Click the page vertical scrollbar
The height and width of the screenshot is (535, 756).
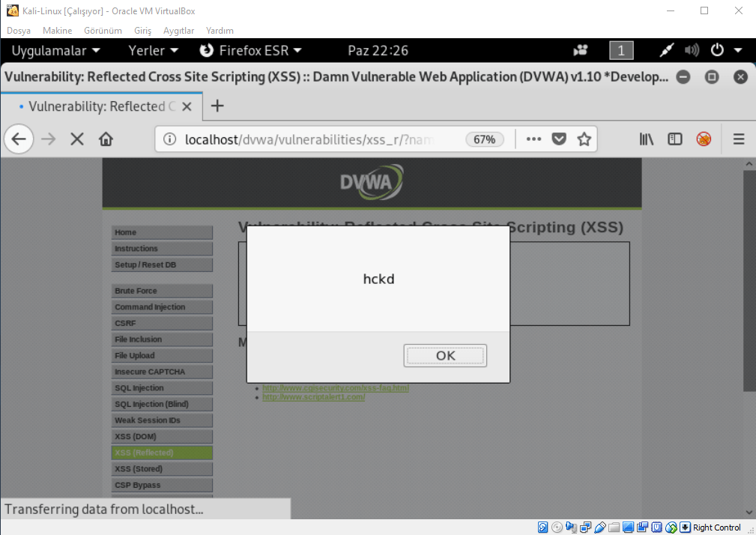point(749,277)
